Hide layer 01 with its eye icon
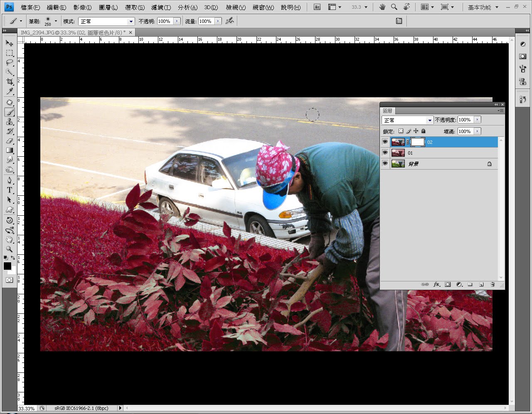This screenshot has width=532, height=414. pyautogui.click(x=385, y=153)
